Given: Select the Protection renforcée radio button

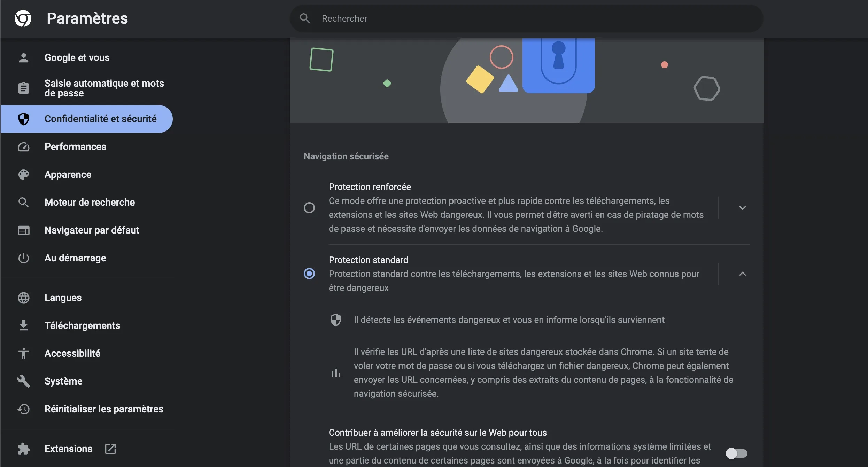Looking at the screenshot, I should coord(309,208).
